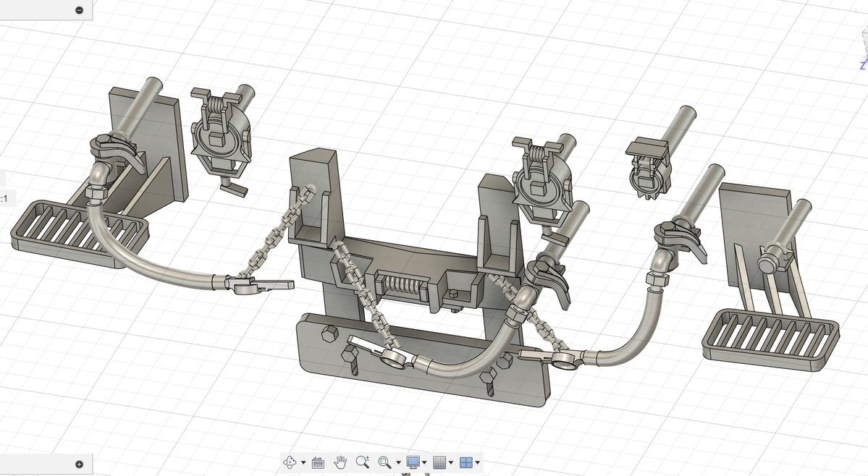Open Display Settings monitor icon
This screenshot has height=476, width=868.
pyautogui.click(x=413, y=462)
